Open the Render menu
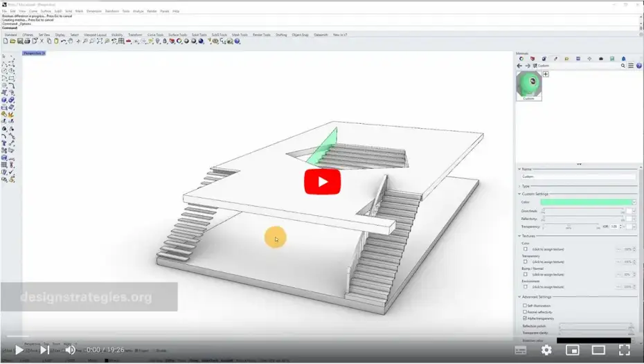Screen dimensions: 644x364 (152, 11)
